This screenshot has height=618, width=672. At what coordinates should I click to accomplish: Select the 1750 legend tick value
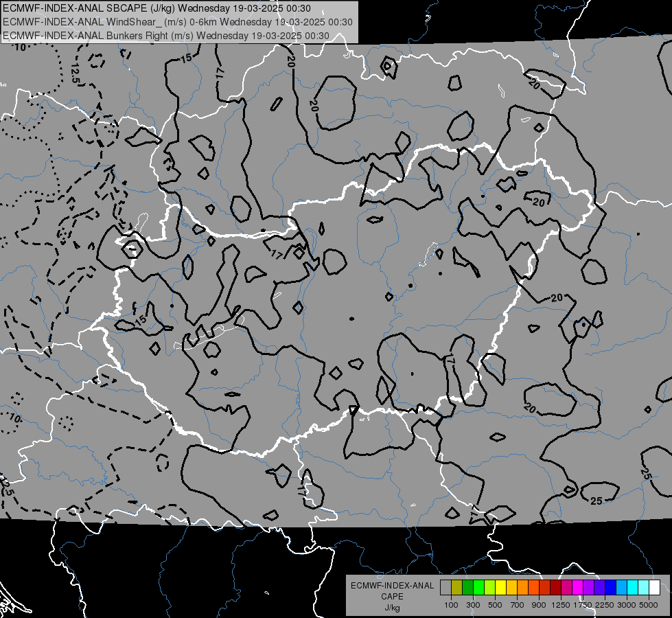[583, 605]
